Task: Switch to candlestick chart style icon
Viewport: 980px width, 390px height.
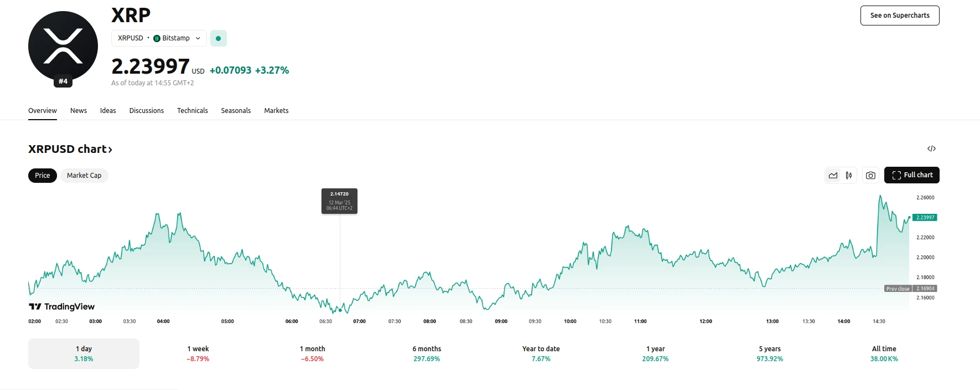Action: 849,176
